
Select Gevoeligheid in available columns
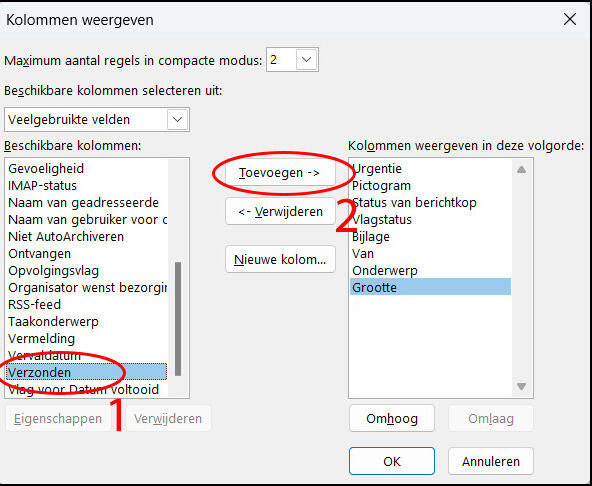tap(86, 168)
